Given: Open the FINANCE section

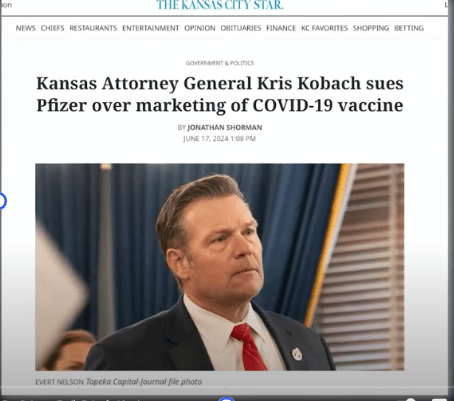Looking at the screenshot, I should pos(281,28).
